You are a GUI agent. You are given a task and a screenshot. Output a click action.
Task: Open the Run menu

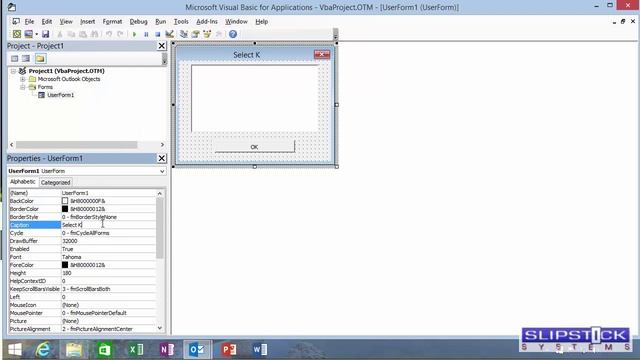[x=160, y=22]
